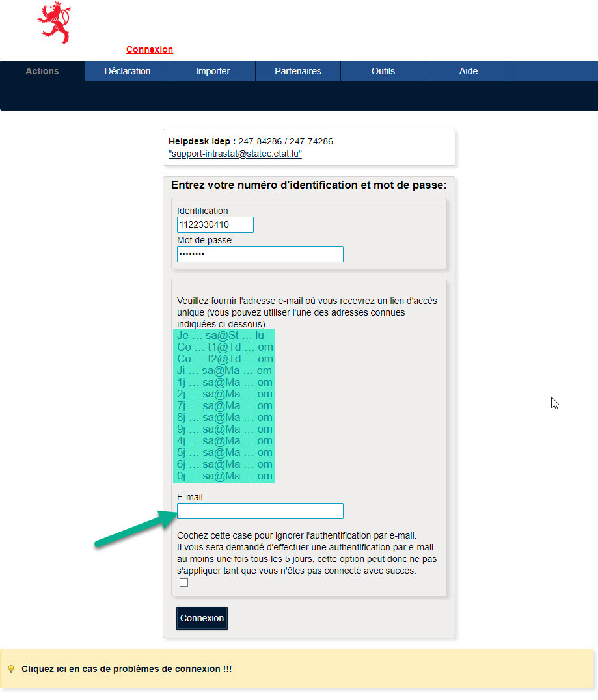Screen dimensions: 598x700
Task: Click the 'E-mail' field label
Action: pyautogui.click(x=190, y=497)
